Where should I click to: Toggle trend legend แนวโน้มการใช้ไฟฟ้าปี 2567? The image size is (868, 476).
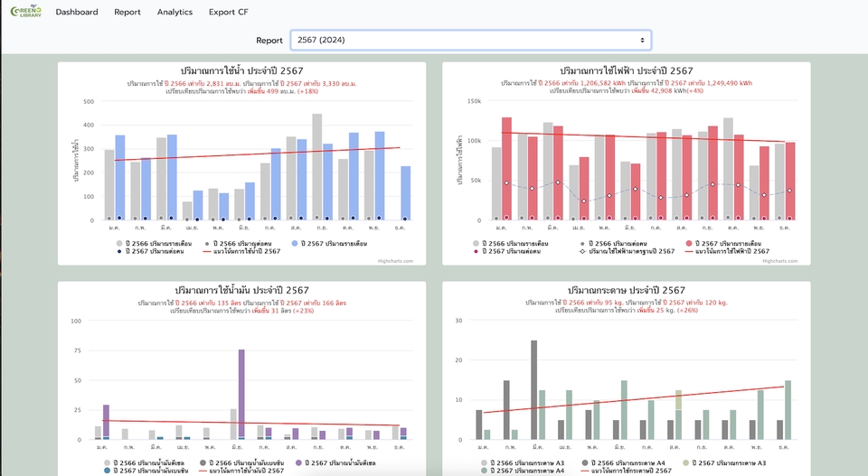click(x=727, y=251)
